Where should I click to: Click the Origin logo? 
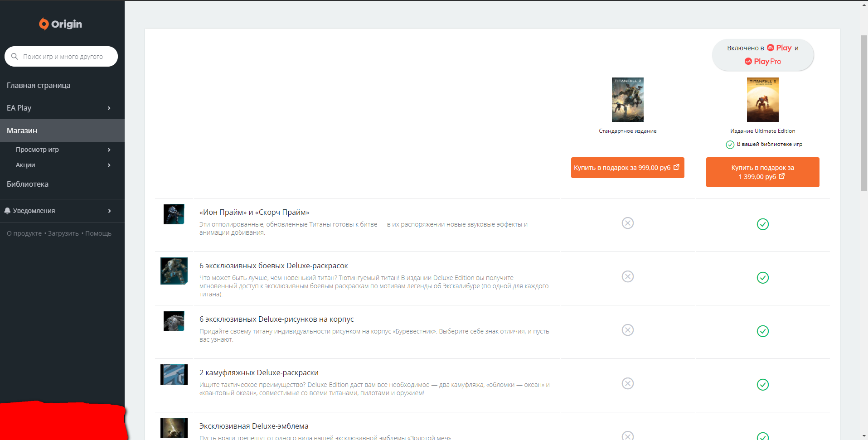click(x=61, y=24)
